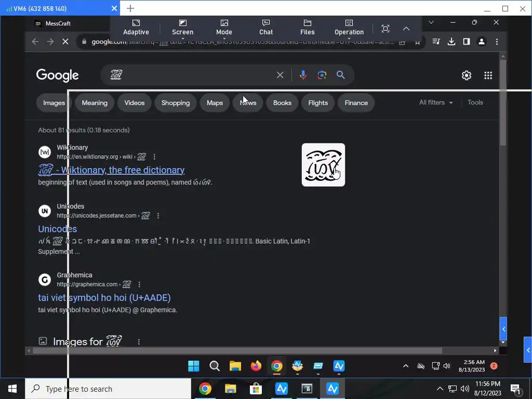
Task: Stop loading the page in Chrome
Action: 65,42
